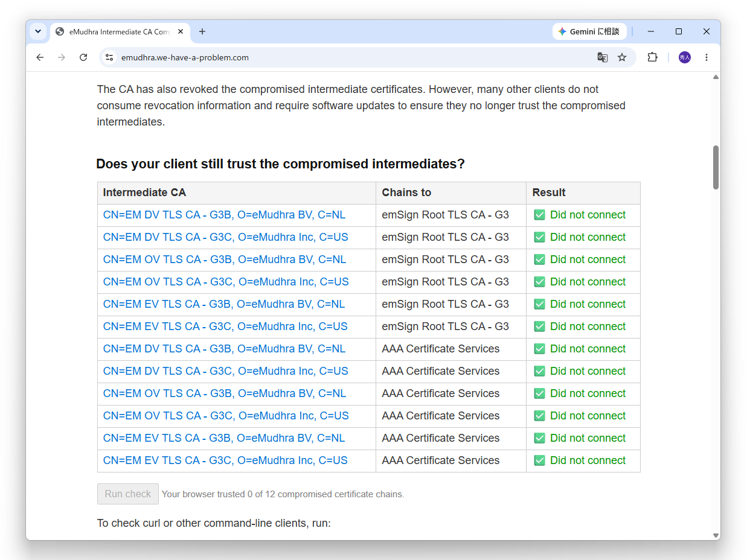Click the address bar URL emudhra.we-have-a-problem.com

pyautogui.click(x=185, y=58)
